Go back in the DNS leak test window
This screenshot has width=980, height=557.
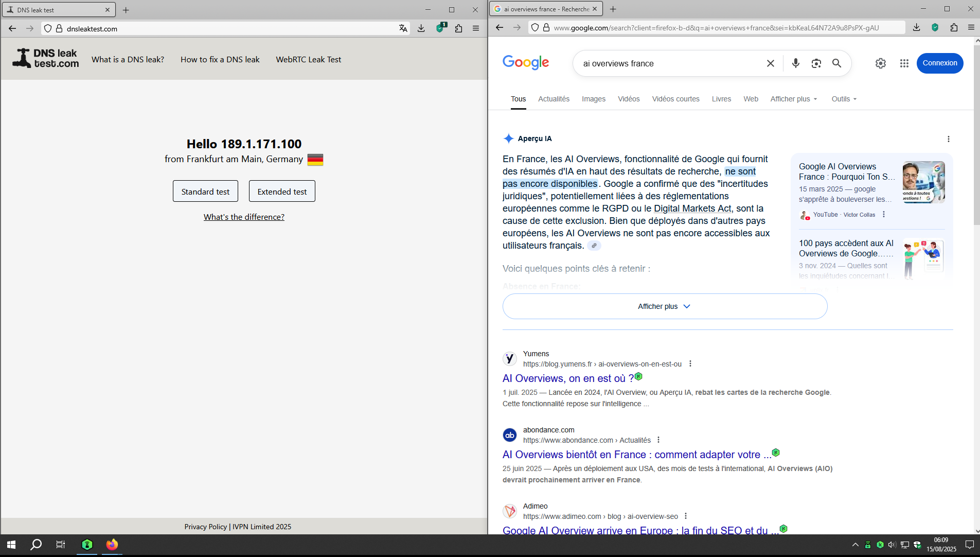pyautogui.click(x=12, y=28)
